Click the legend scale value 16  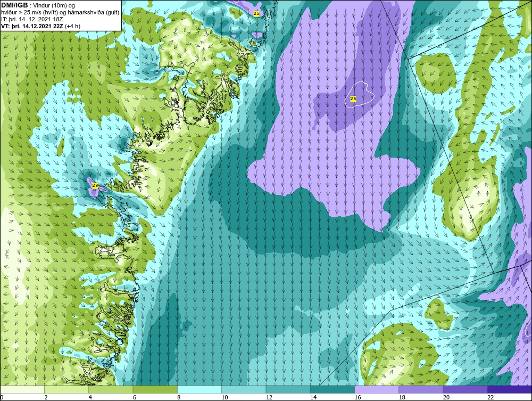coord(358,398)
